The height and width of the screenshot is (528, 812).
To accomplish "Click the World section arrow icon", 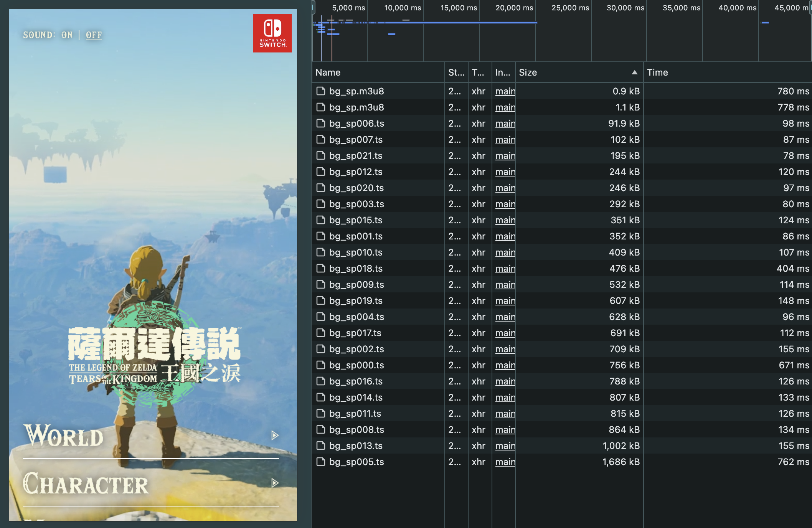I will tap(275, 435).
